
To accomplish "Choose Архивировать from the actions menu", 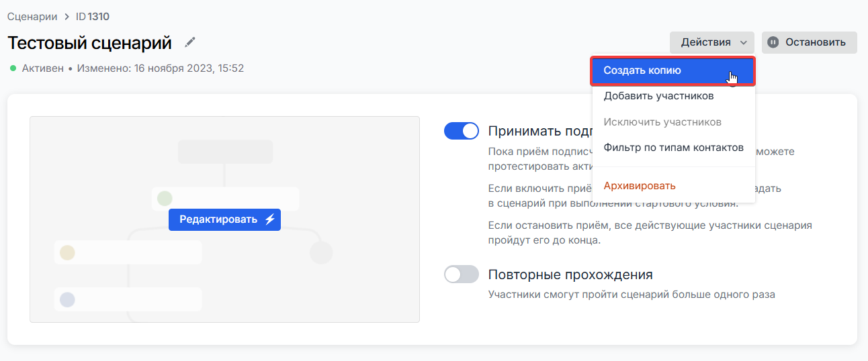I will pyautogui.click(x=640, y=186).
